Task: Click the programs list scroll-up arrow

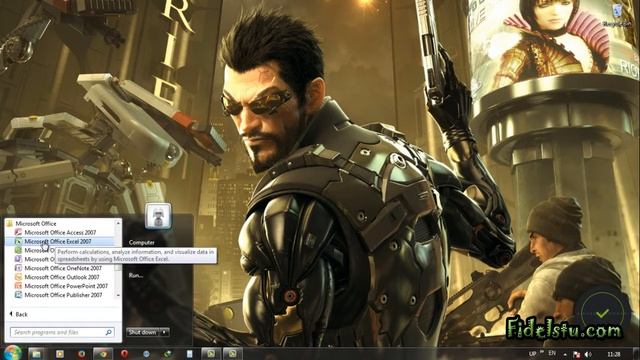Action: 118,223
